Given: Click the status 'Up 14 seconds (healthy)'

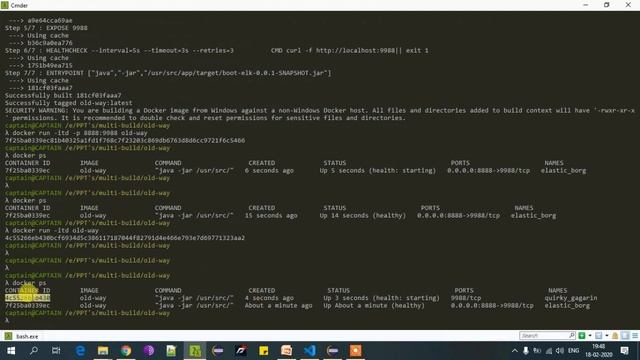Looking at the screenshot, I should [363, 216].
